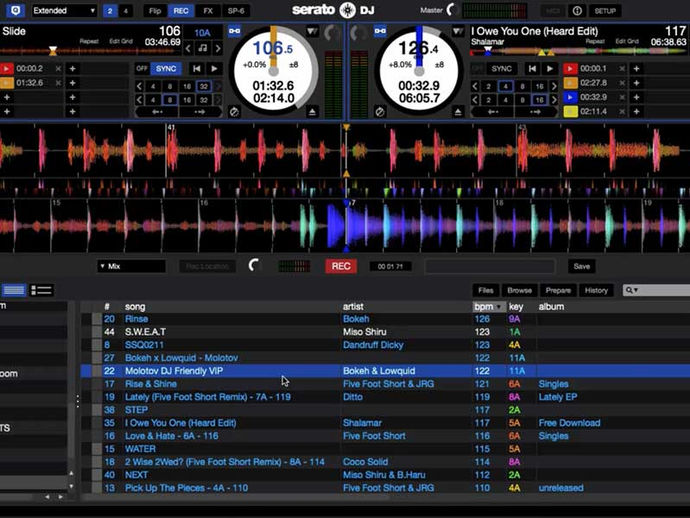This screenshot has width=690, height=518.
Task: Play the left deck
Action: [214, 69]
